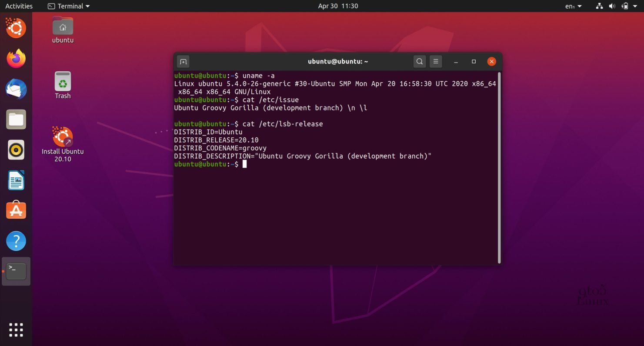The width and height of the screenshot is (644, 346).
Task: Click the DISTRIB_RELEASE=20.10 line
Action: tap(216, 140)
